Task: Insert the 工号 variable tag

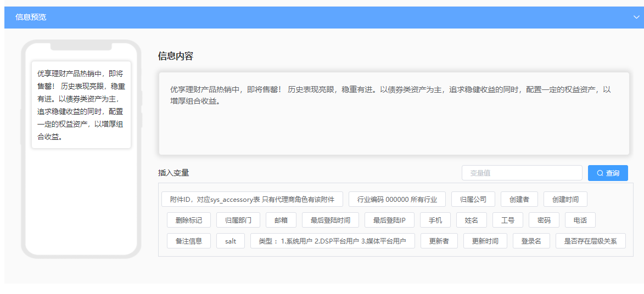Action: coord(508,220)
